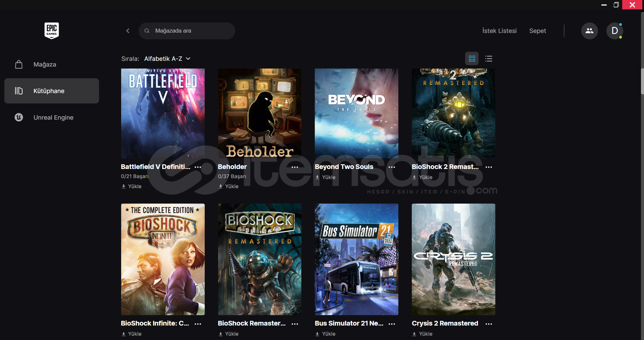Open the Beholder cover art
The image size is (644, 340).
(x=260, y=114)
